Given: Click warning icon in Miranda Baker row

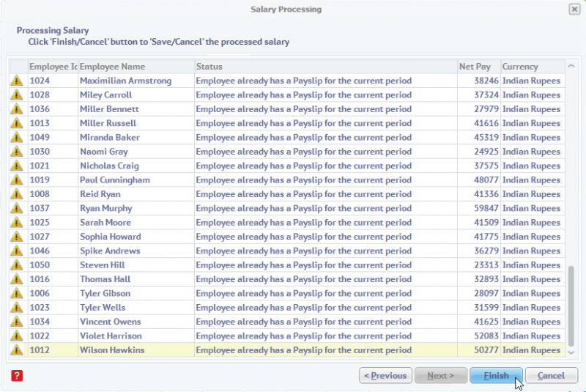Looking at the screenshot, I should tap(16, 138).
